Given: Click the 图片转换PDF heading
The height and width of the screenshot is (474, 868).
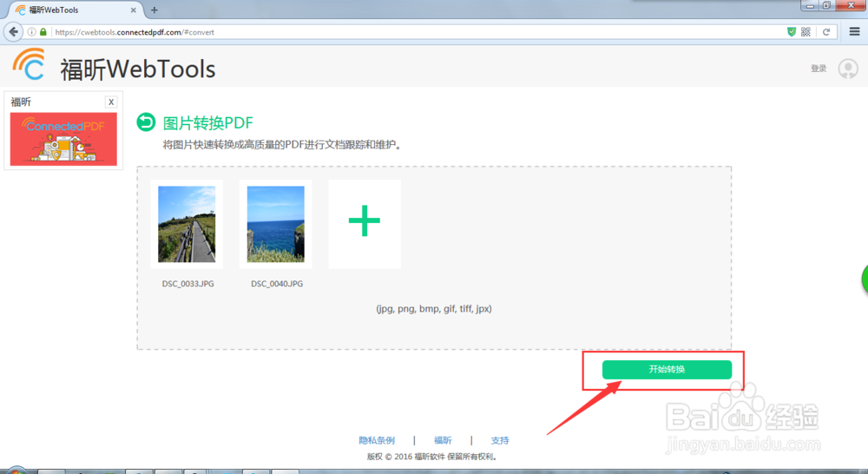Looking at the screenshot, I should pos(208,123).
